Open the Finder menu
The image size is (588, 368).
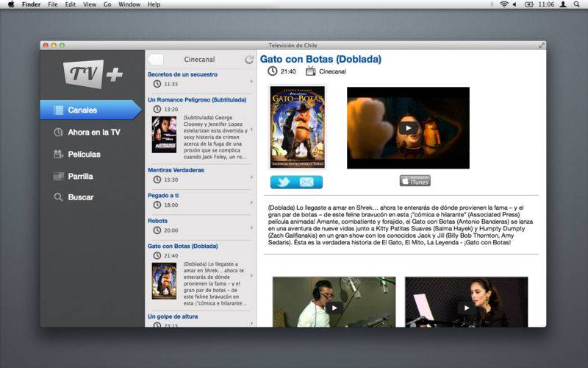31,4
